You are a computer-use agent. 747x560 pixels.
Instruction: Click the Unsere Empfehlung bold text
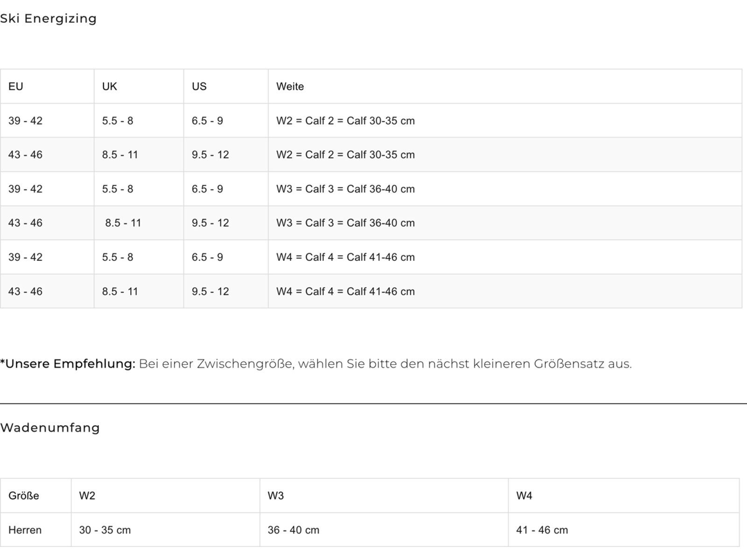[x=68, y=364]
